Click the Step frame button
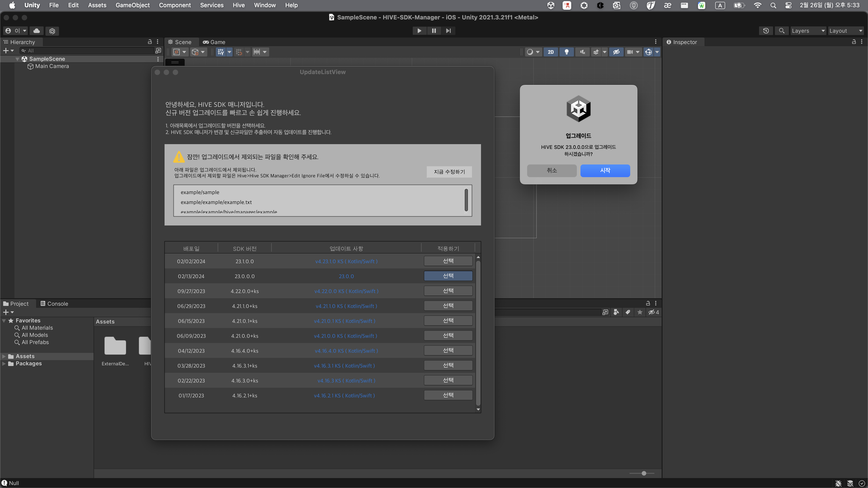Image resolution: width=868 pixels, height=488 pixels. coord(448,31)
